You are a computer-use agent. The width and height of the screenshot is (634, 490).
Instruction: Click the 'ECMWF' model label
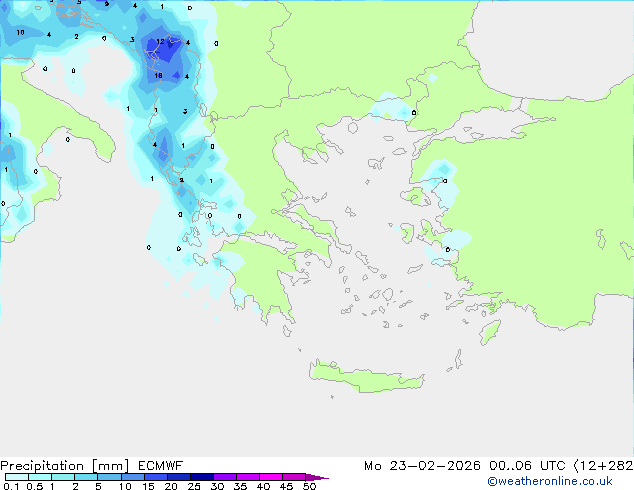coord(161,466)
